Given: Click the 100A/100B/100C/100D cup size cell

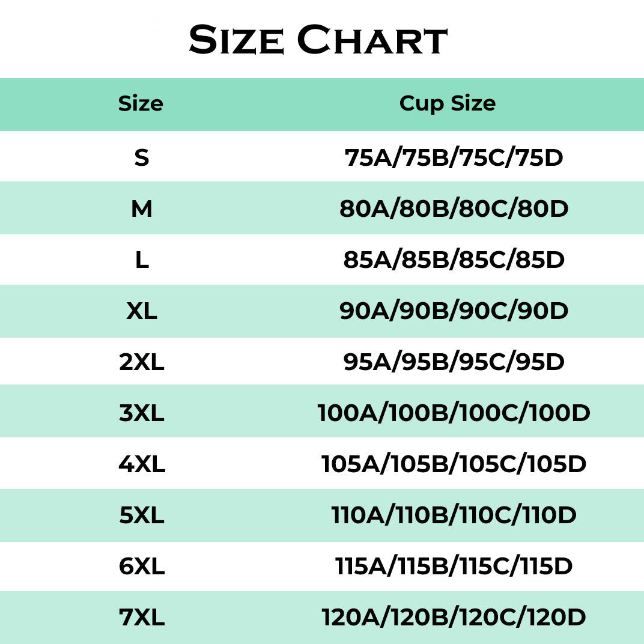Looking at the screenshot, I should point(454,413).
